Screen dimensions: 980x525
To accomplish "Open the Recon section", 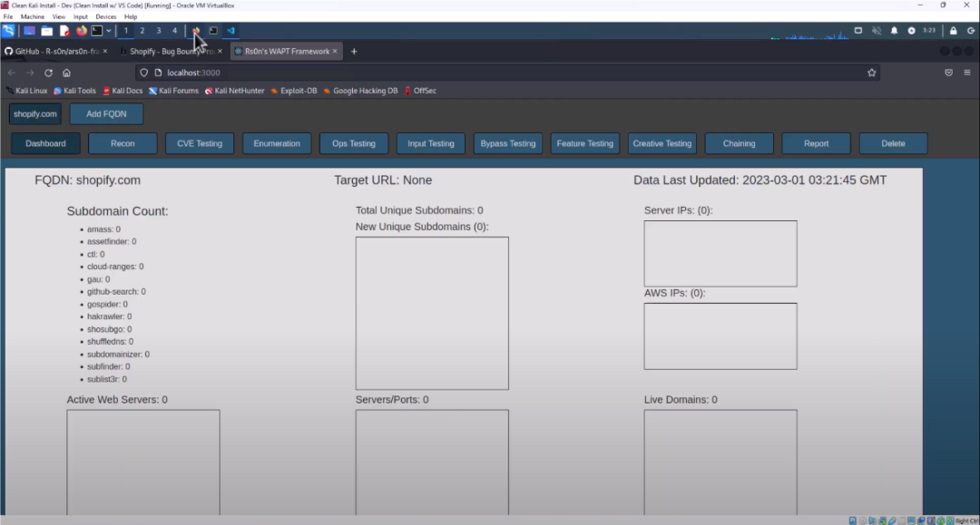I will pos(122,143).
